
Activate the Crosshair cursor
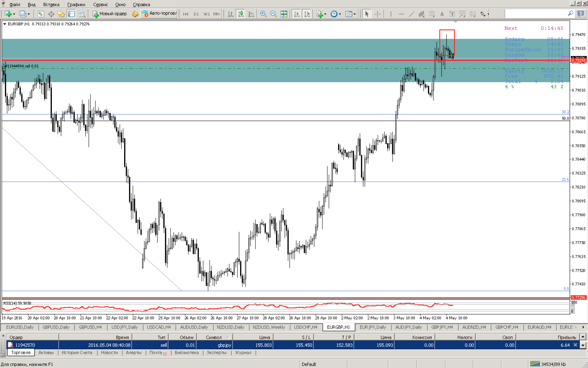(x=377, y=14)
